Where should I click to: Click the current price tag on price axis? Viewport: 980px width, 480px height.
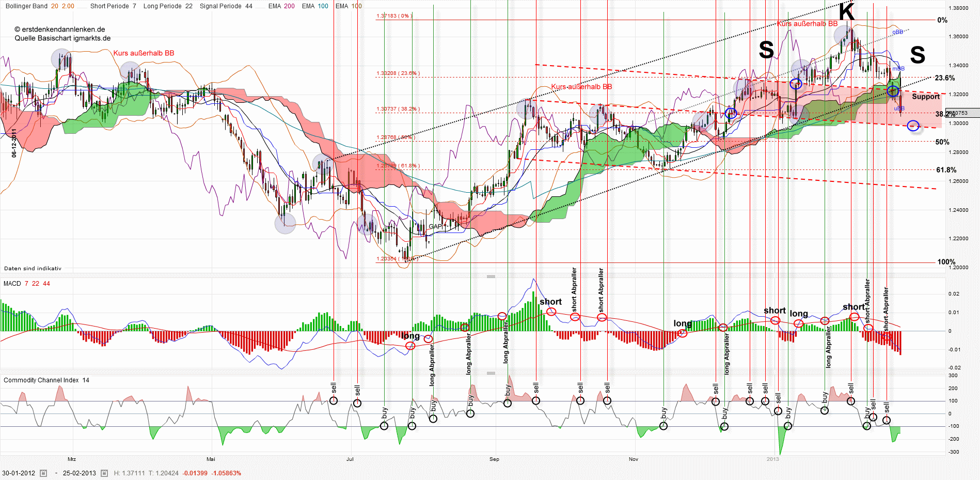(x=962, y=113)
